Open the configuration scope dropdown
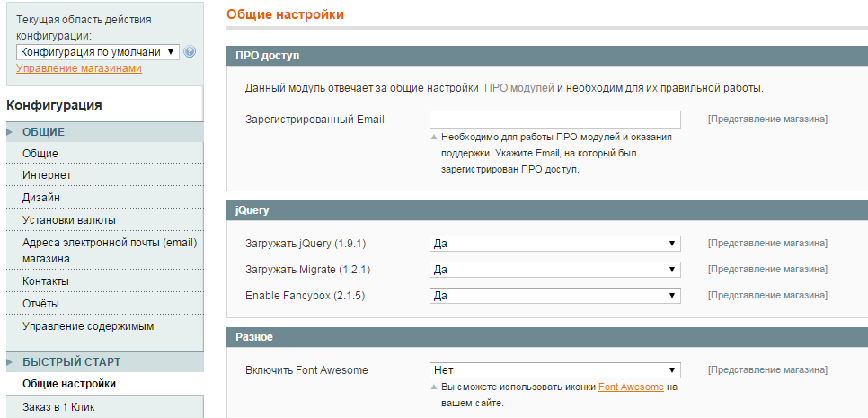The width and height of the screenshot is (868, 418). 98,52
